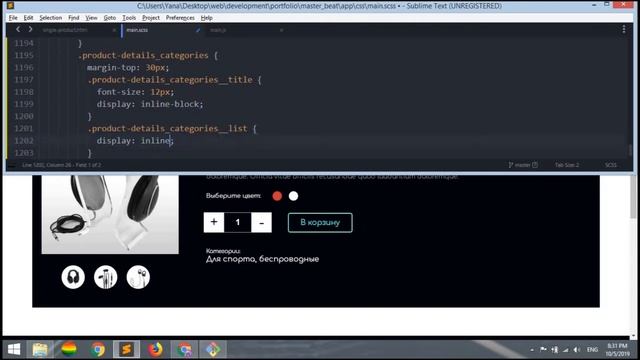The image size is (640, 360).
Task: Change the SCSS syntax selector in status bar
Action: (x=611, y=165)
